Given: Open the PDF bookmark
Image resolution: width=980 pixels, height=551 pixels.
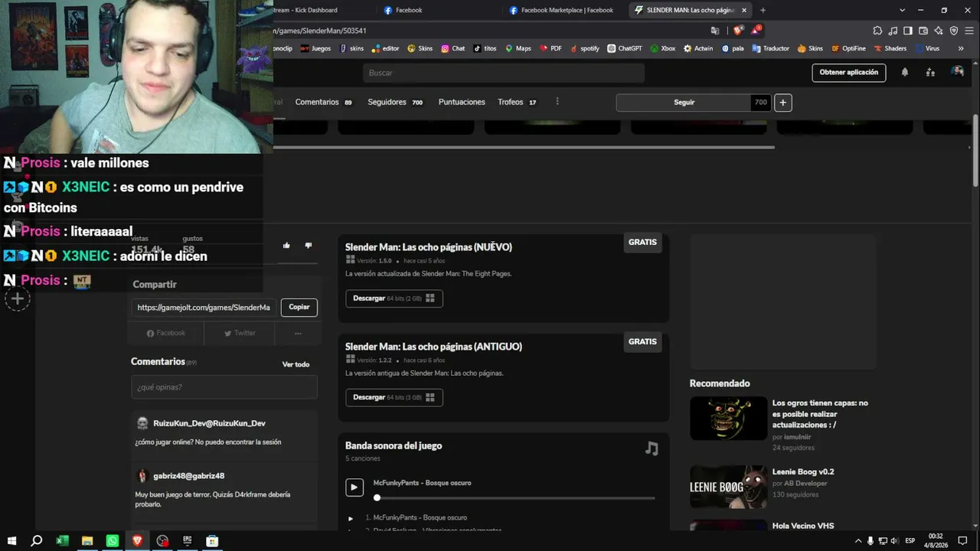Looking at the screenshot, I should point(550,48).
